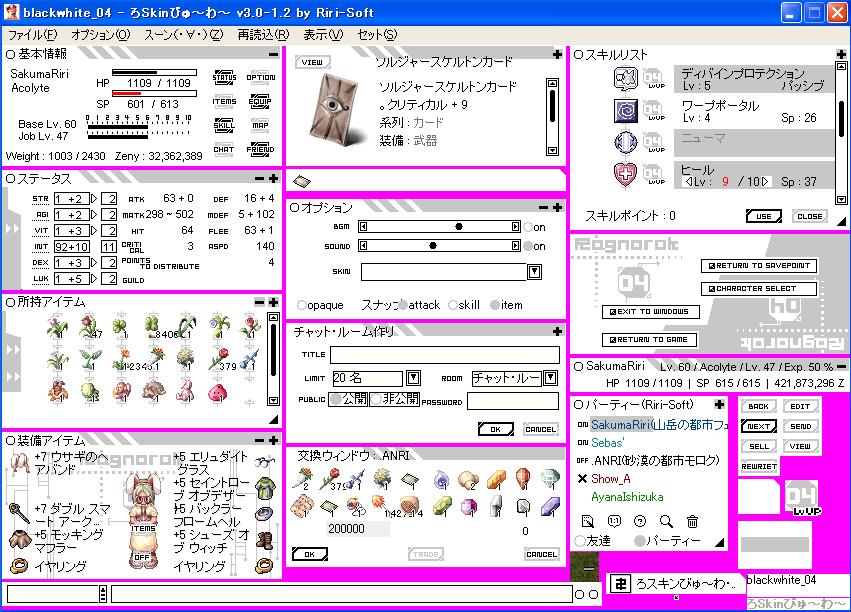The width and height of the screenshot is (851, 612).
Task: Raise AGI with its arrow button
Action: click(94, 215)
